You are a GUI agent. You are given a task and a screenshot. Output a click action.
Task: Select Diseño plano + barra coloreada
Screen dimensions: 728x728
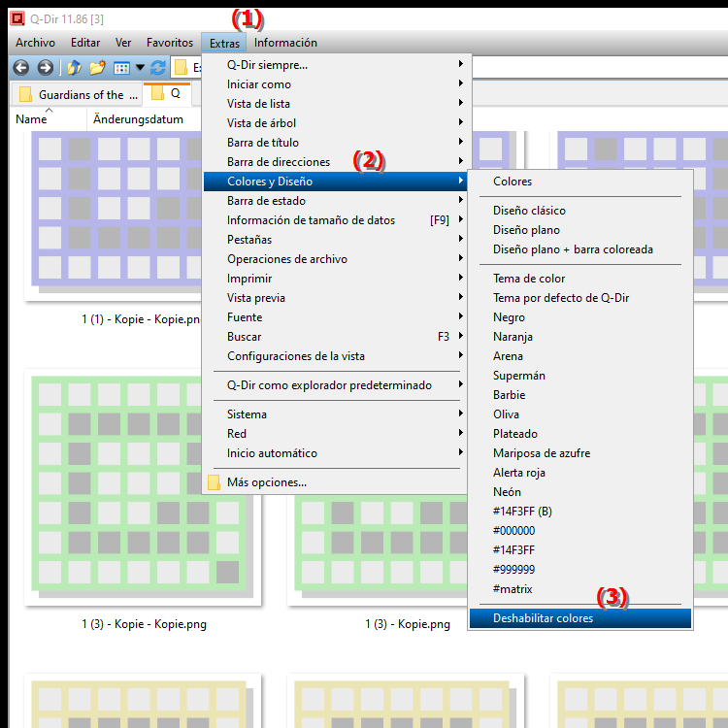click(x=580, y=249)
